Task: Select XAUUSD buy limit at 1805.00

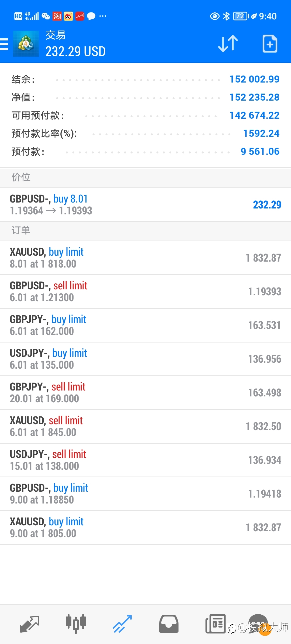Action: [145, 527]
